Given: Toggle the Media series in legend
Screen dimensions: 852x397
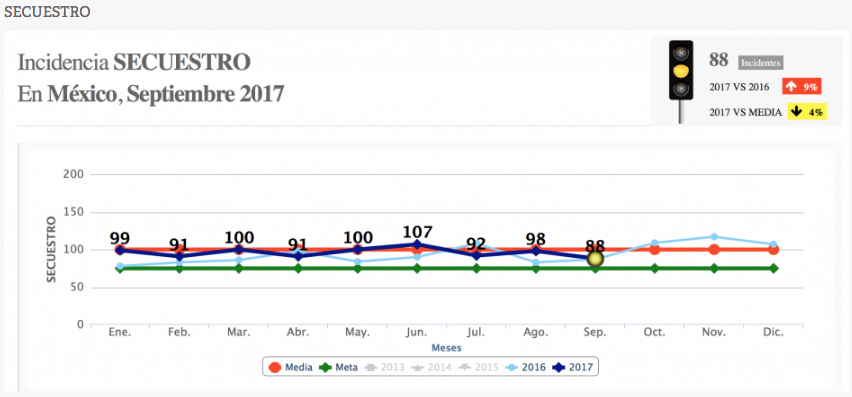Looking at the screenshot, I should [x=291, y=367].
